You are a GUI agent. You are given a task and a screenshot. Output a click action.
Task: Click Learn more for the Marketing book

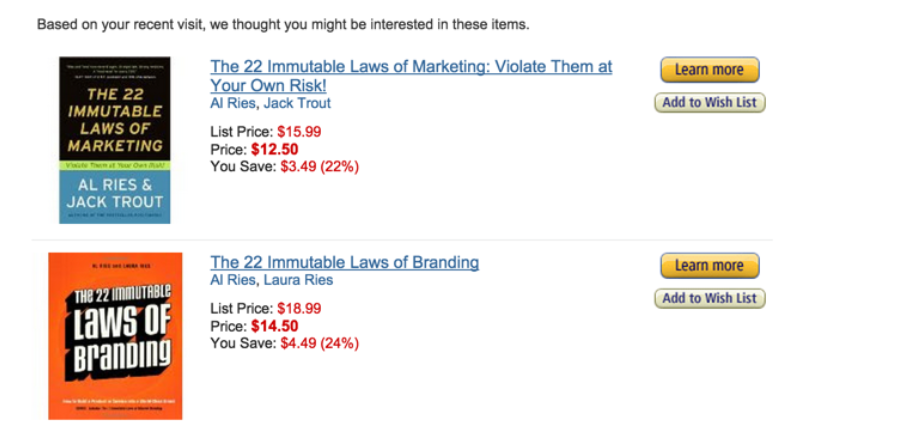[x=709, y=70]
